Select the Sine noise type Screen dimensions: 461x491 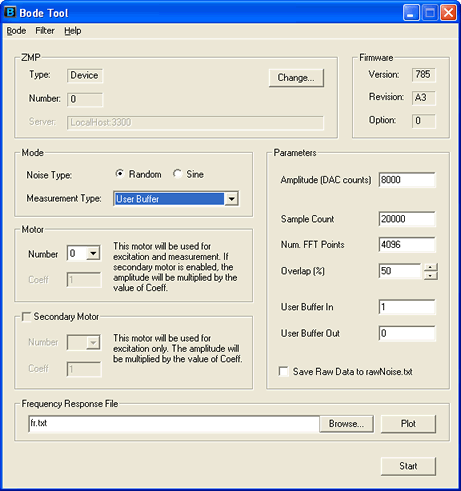177,174
